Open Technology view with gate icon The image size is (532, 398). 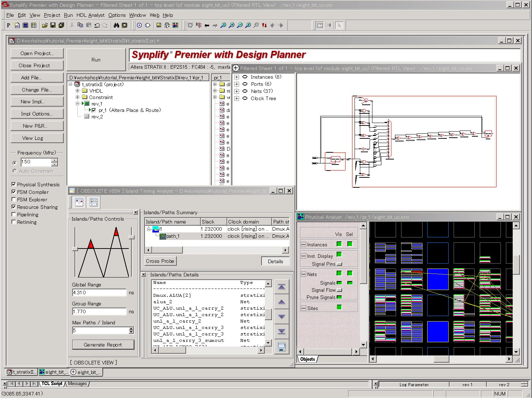click(148, 25)
